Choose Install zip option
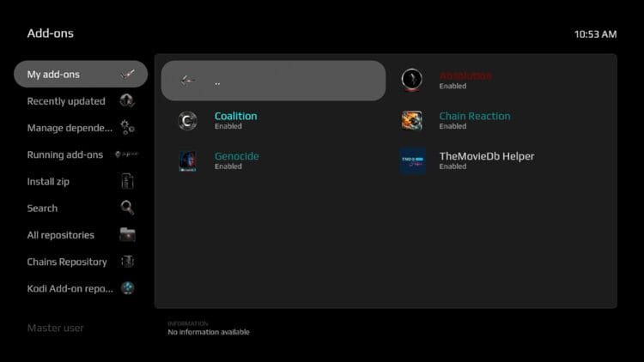Viewport: 644px width, 362px height. 81,181
